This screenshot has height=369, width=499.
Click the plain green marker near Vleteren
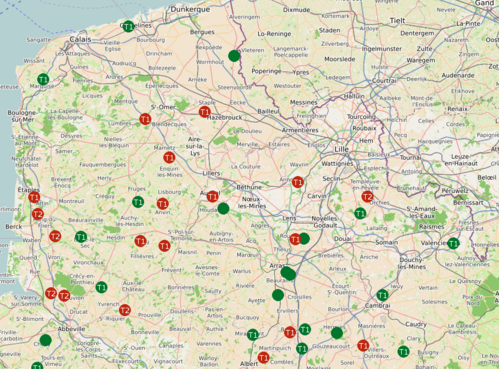pyautogui.click(x=234, y=56)
